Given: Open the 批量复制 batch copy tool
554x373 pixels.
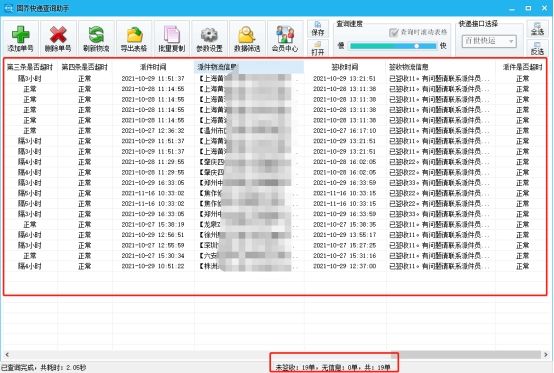Looking at the screenshot, I should click(x=172, y=38).
